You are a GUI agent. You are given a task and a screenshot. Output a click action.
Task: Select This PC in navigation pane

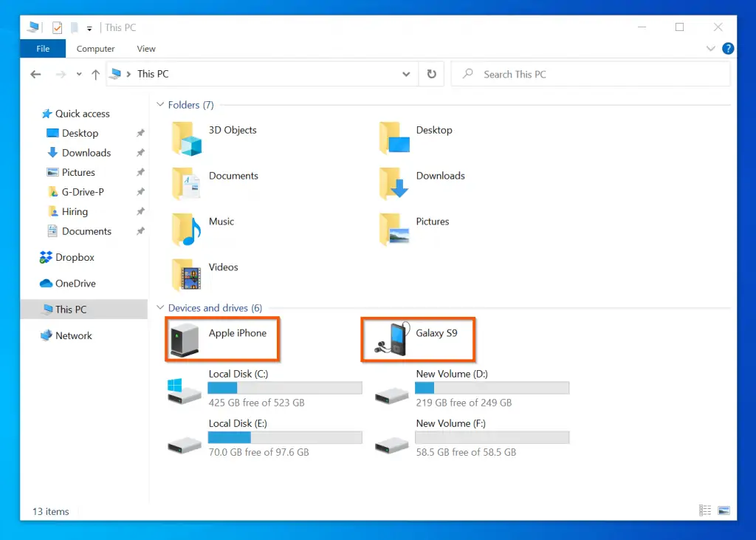pos(84,310)
